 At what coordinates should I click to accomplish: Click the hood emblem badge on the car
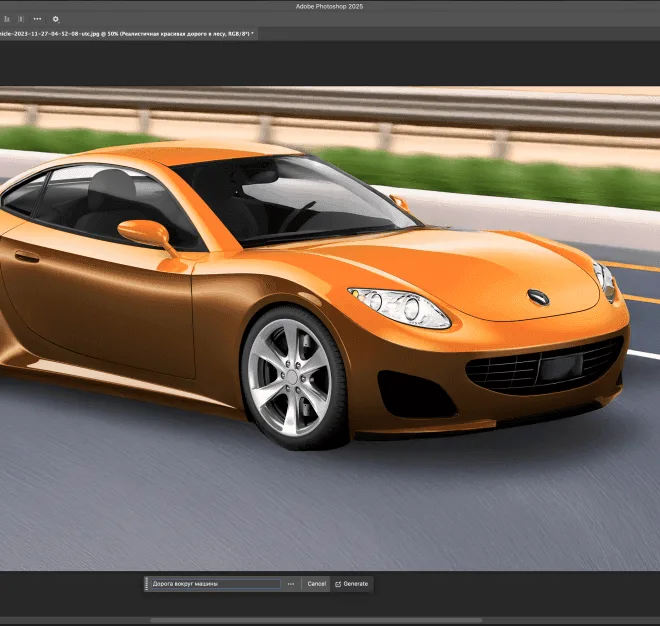pos(538,297)
